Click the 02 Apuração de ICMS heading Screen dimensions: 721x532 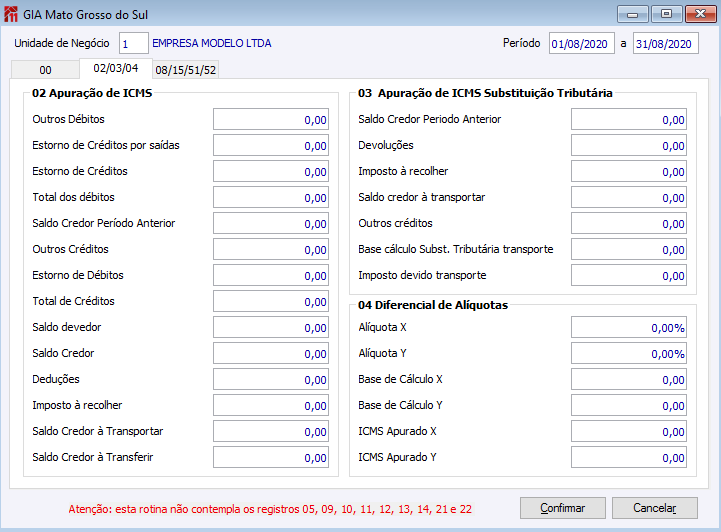click(x=92, y=93)
